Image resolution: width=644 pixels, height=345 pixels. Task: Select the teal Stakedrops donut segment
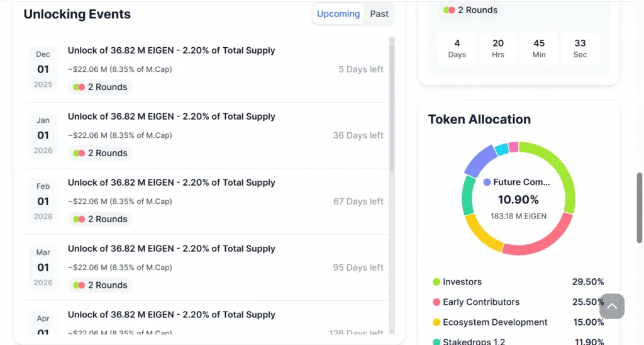[x=468, y=196]
